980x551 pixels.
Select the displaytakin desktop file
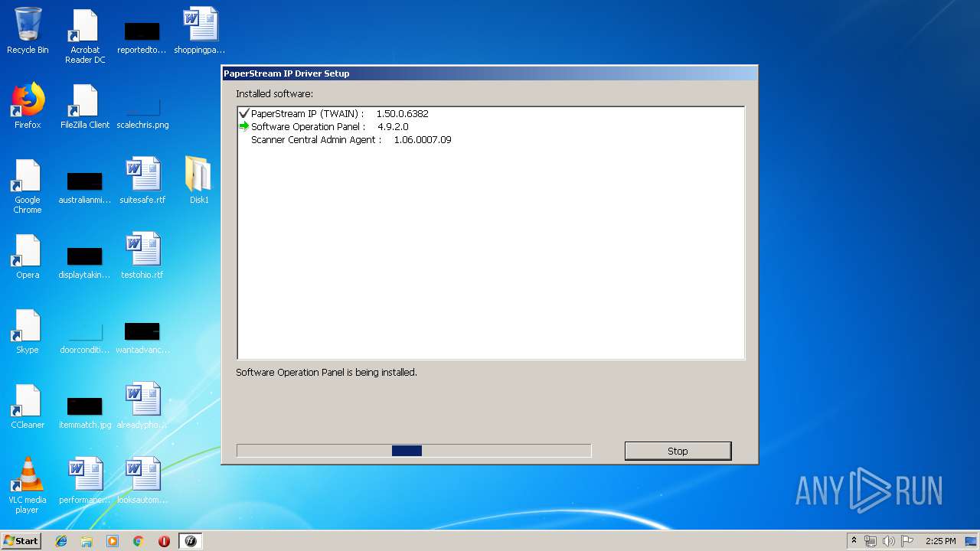85,262
